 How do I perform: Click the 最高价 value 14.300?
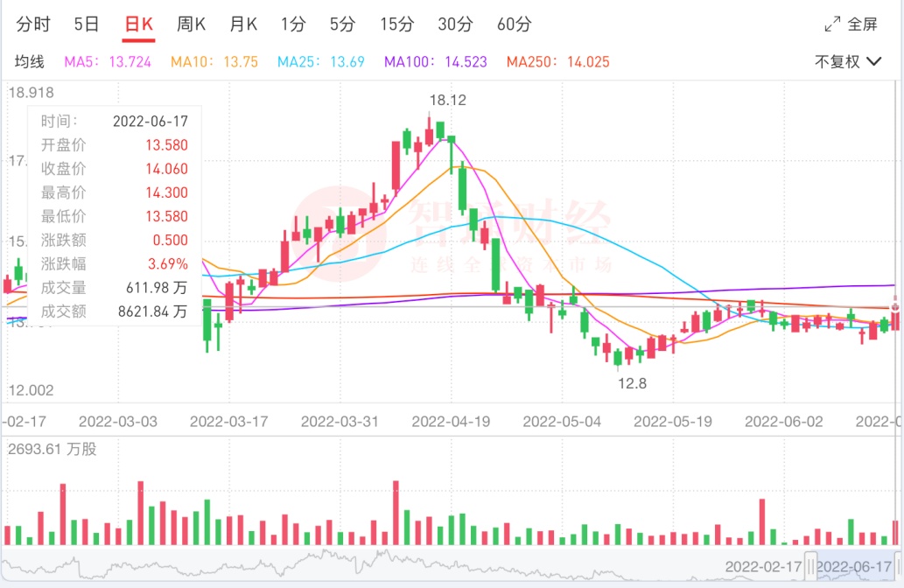166,192
